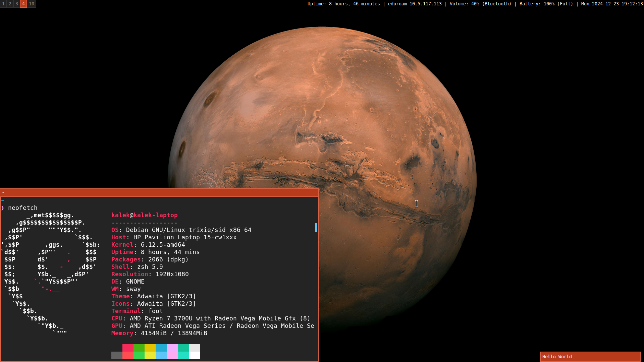The height and width of the screenshot is (362, 644).
Task: Switch to workspace 2 in the status bar
Action: 10,4
